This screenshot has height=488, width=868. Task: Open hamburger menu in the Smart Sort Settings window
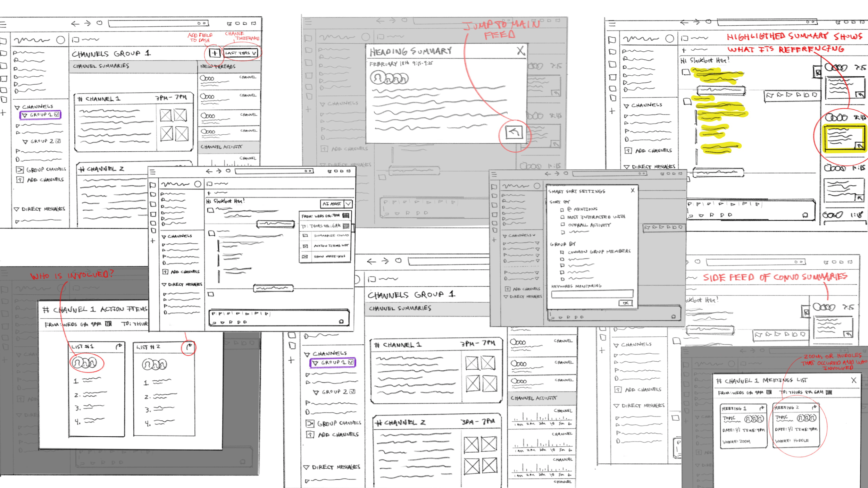tap(494, 175)
